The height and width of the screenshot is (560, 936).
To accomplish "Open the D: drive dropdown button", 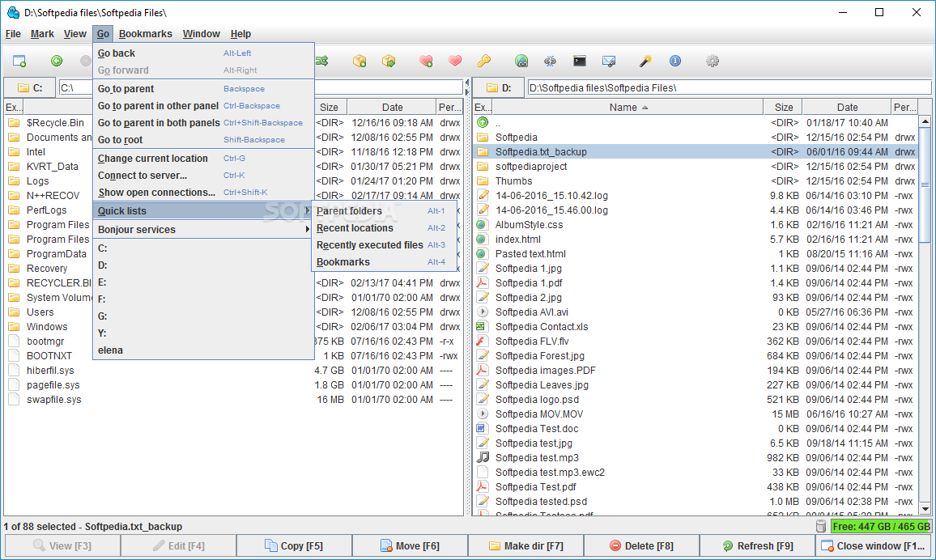I will pos(499,87).
